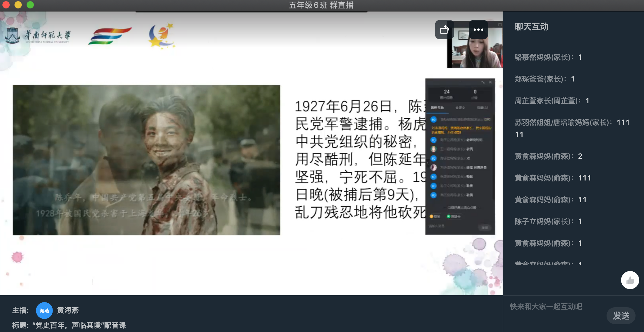Click the red close window button
This screenshot has width=644, height=332.
(x=6, y=5)
